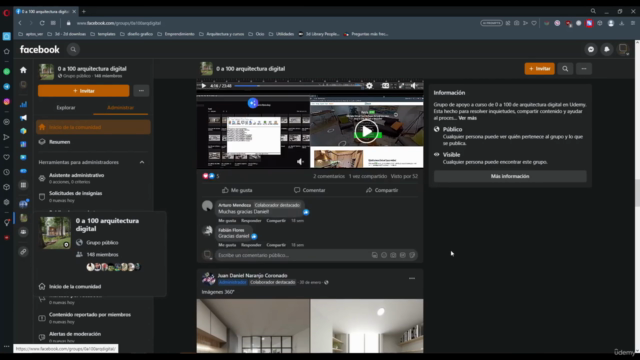Click the GIF icon in the comment box
This screenshot has height=360, width=640.
tap(402, 255)
